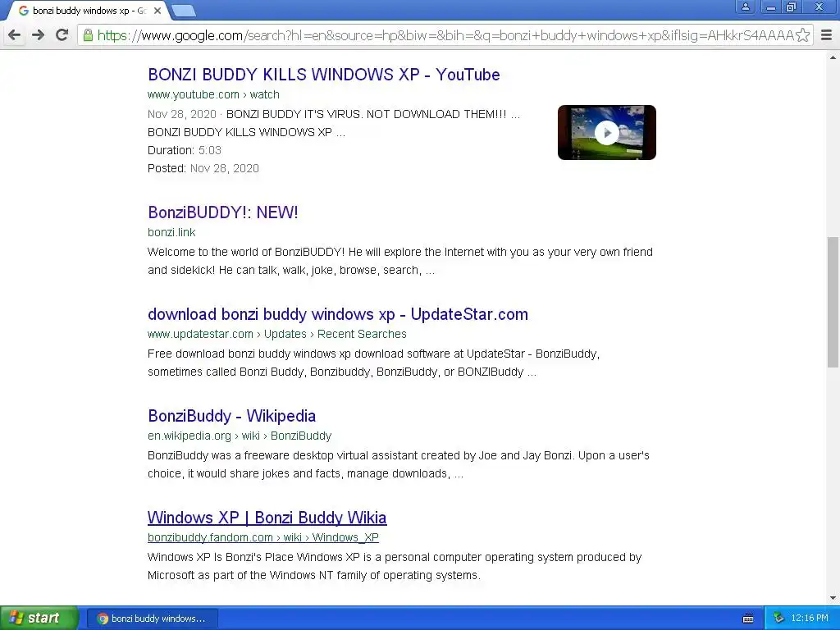Viewport: 840px width, 630px height.
Task: Open the Chrome user profile button
Action: point(746,7)
